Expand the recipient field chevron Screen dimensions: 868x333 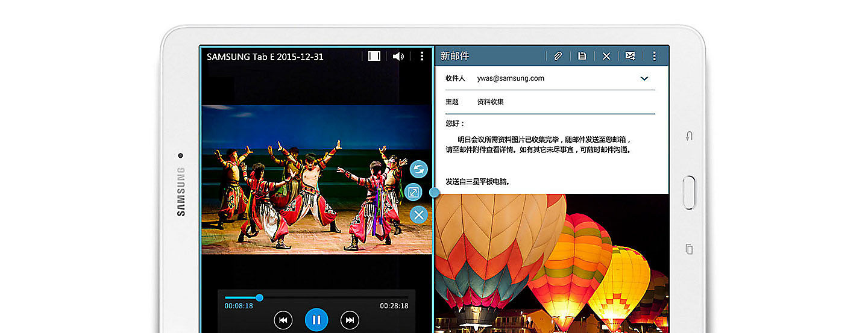click(644, 78)
